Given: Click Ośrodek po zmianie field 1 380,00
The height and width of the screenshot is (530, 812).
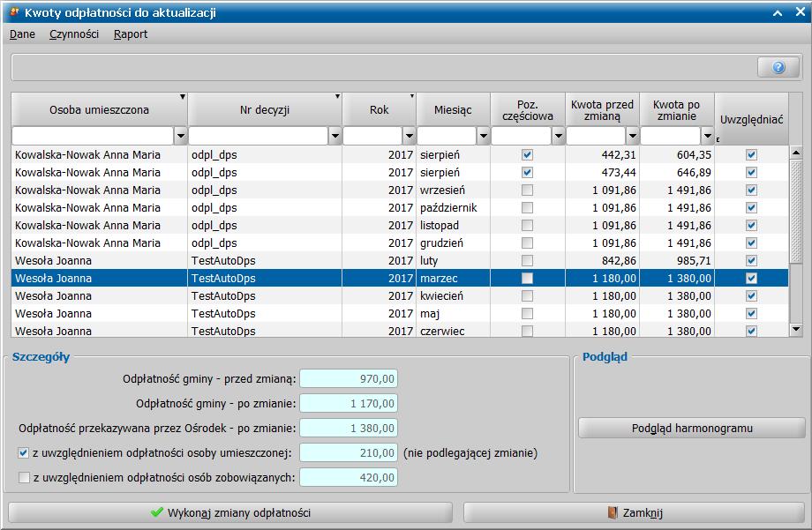Looking at the screenshot, I should (349, 428).
